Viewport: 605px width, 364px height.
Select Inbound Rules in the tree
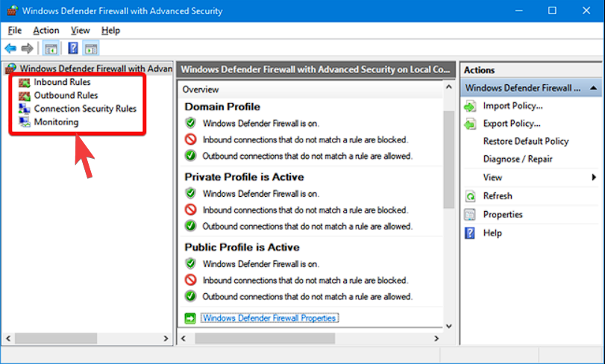click(62, 82)
